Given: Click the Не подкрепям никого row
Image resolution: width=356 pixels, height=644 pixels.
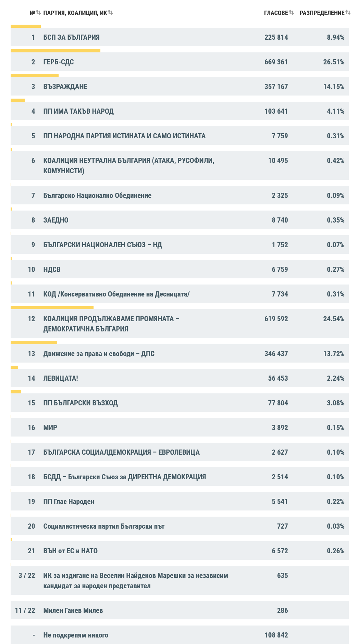Looking at the screenshot, I should coord(76,635).
